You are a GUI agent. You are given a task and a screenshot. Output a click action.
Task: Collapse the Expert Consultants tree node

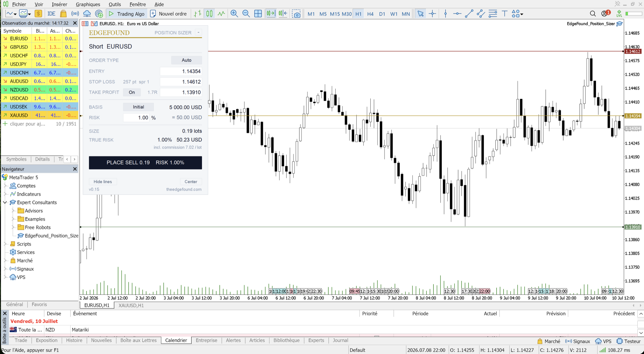click(x=5, y=202)
